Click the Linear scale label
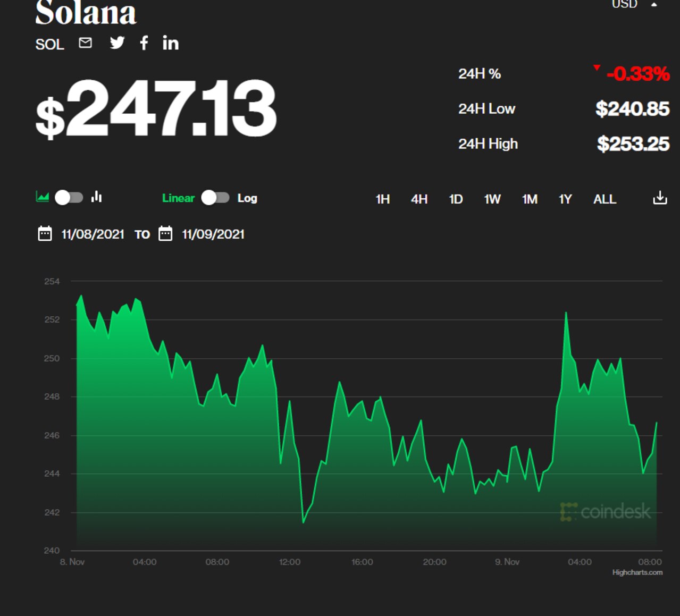Viewport: 680px width, 616px height. (178, 198)
